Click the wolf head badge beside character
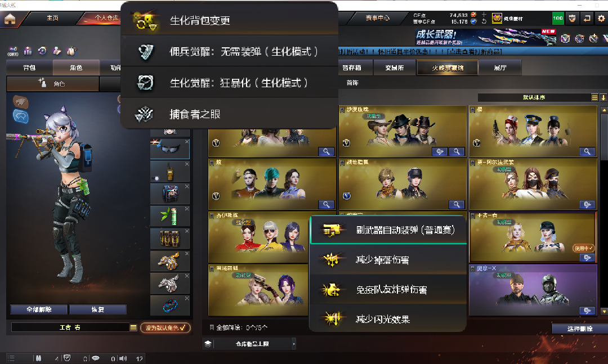 pos(21,102)
